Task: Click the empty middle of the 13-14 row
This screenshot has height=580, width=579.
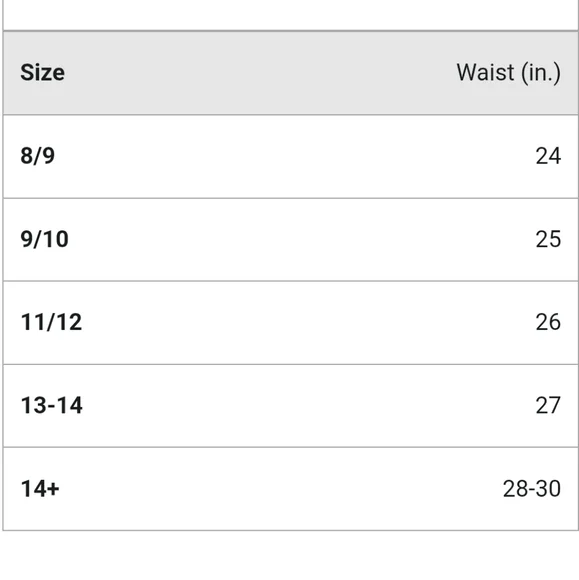Action: [x=290, y=405]
